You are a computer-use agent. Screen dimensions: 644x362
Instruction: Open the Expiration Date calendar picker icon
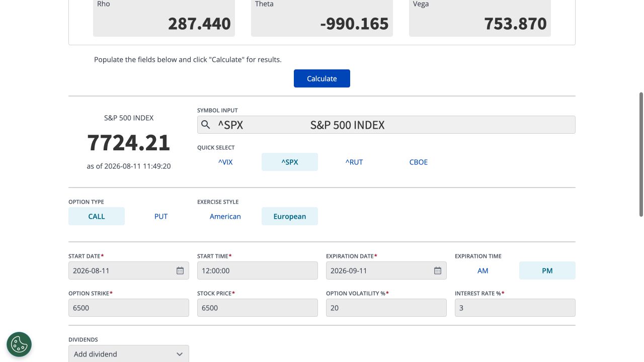click(x=438, y=270)
